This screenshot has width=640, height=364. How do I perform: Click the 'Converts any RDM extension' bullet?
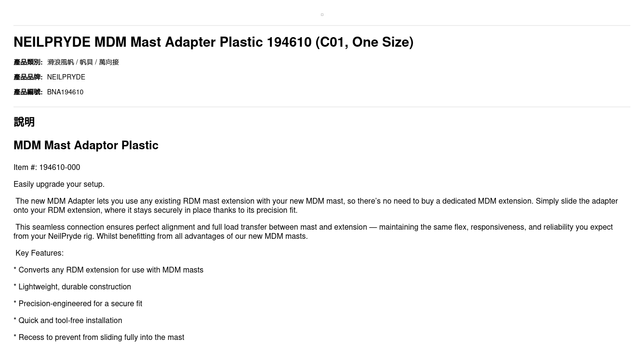pos(108,270)
